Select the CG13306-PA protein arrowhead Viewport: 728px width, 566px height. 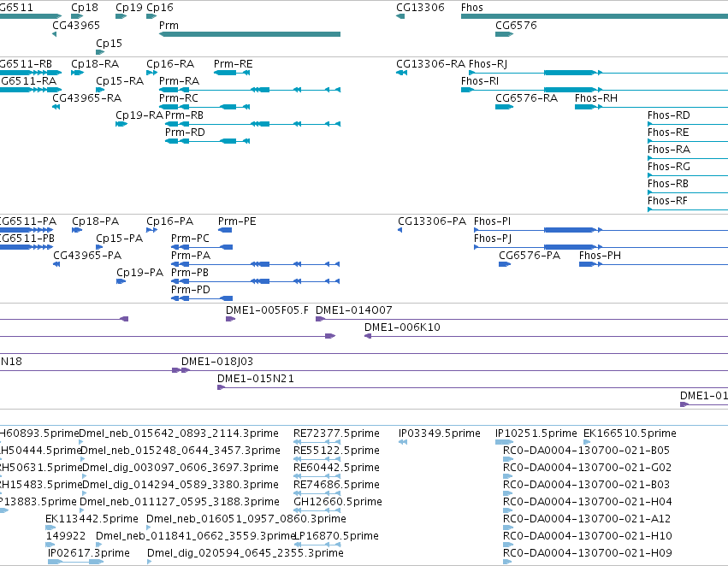(x=400, y=230)
